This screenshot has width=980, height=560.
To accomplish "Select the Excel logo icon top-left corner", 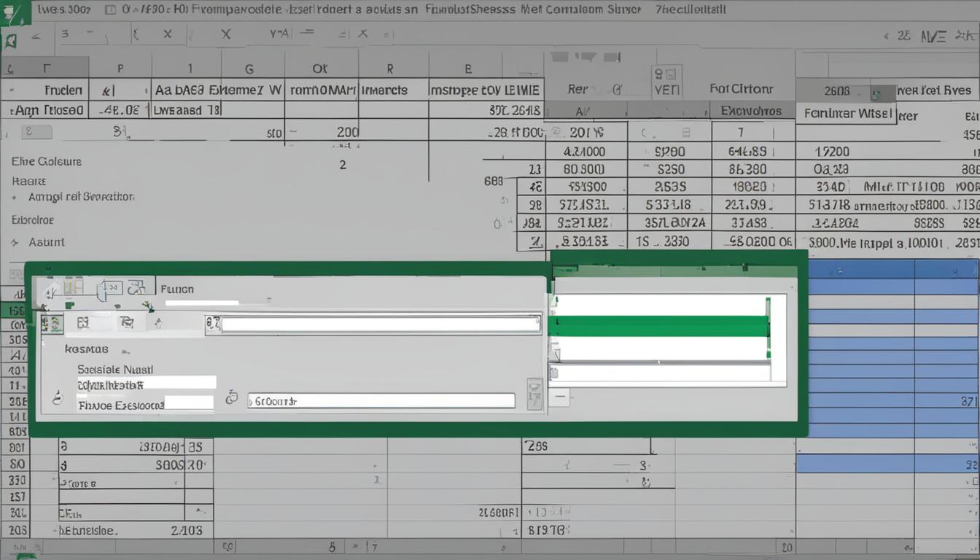I will [15, 13].
